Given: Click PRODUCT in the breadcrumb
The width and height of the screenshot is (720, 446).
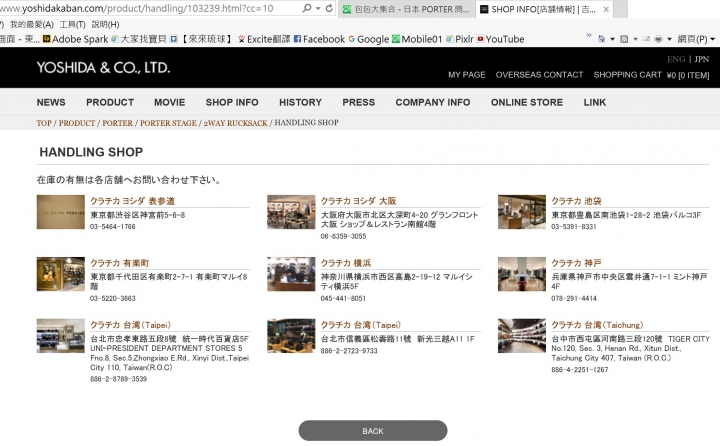Looking at the screenshot, I should click(77, 123).
